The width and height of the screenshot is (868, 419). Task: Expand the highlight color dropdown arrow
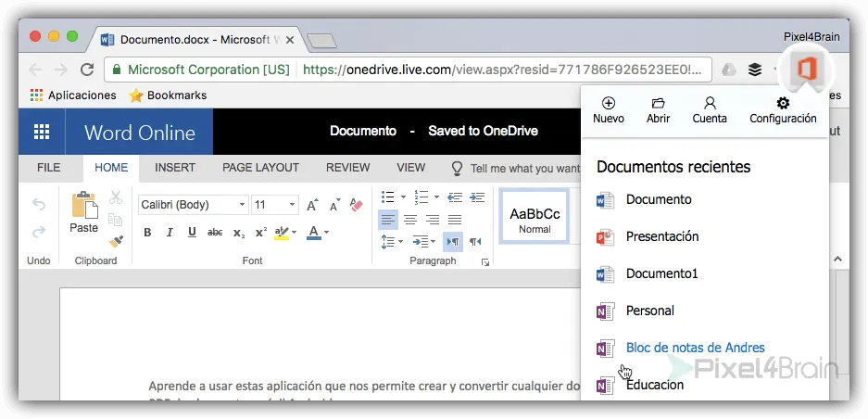pos(294,233)
